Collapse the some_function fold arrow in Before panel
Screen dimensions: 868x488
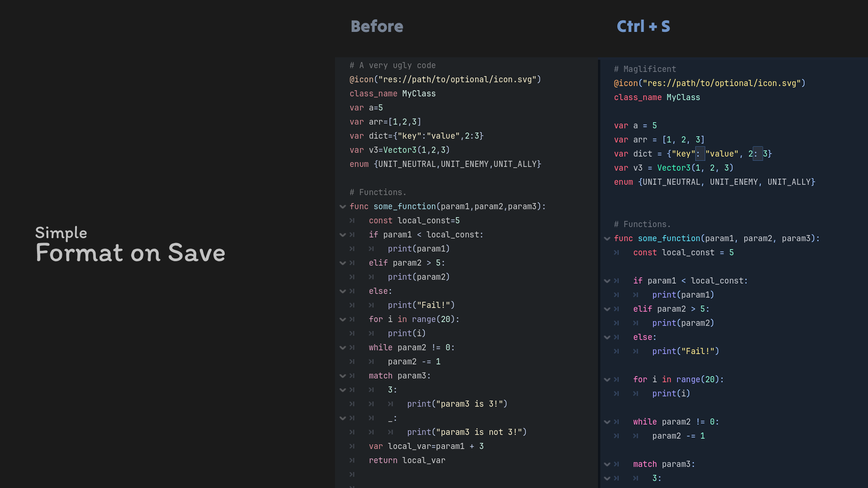point(343,206)
